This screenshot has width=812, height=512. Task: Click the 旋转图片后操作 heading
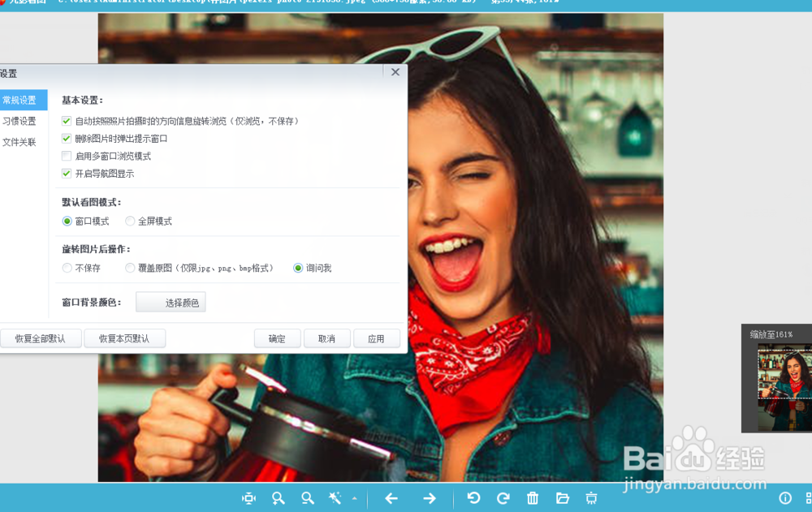tap(97, 249)
